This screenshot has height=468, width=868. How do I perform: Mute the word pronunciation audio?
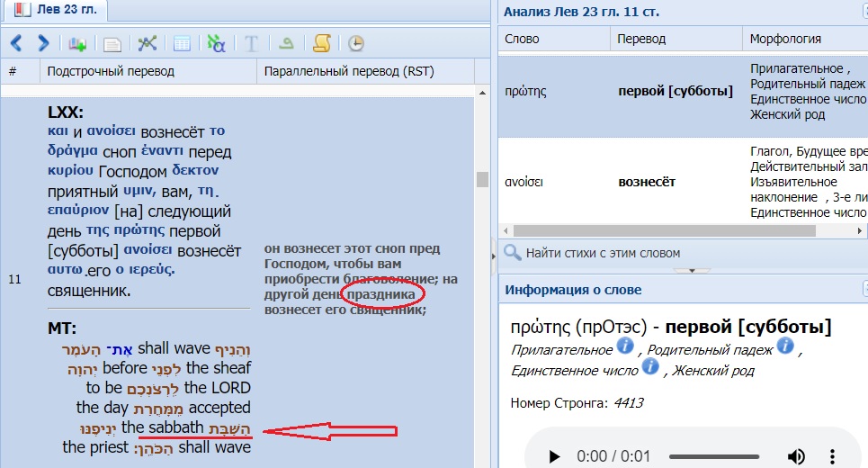tap(796, 456)
